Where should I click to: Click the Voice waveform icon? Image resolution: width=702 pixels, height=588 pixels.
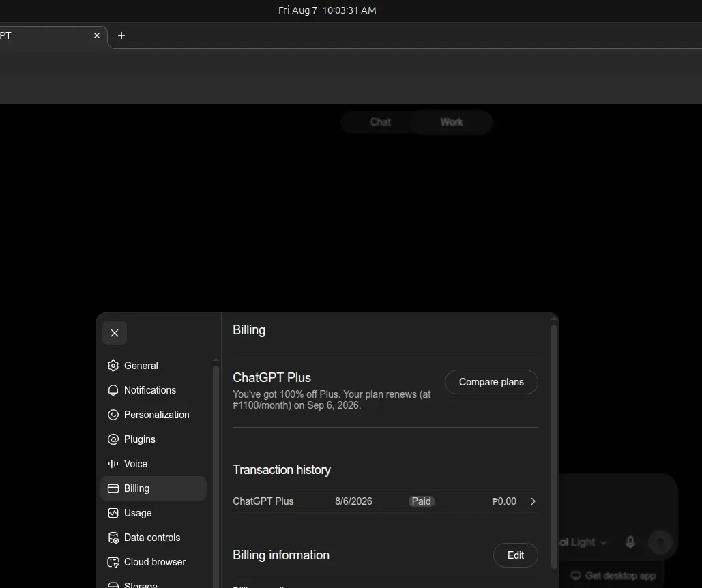pyautogui.click(x=113, y=464)
